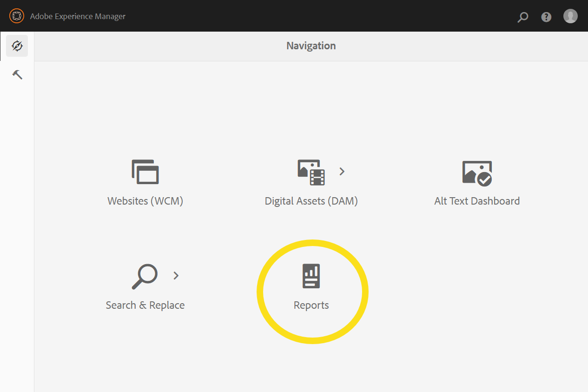588x392 pixels.
Task: Open the Reports chart icon
Action: [x=311, y=276]
